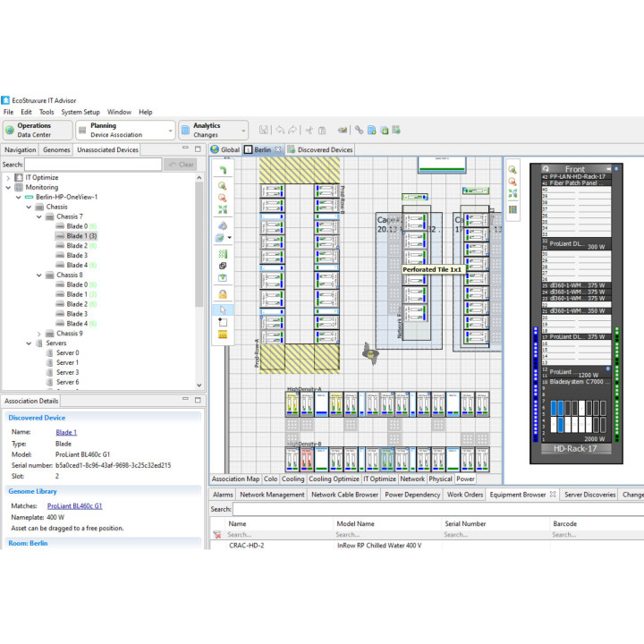
Task: Zoom in on the rack view
Action: (x=513, y=170)
